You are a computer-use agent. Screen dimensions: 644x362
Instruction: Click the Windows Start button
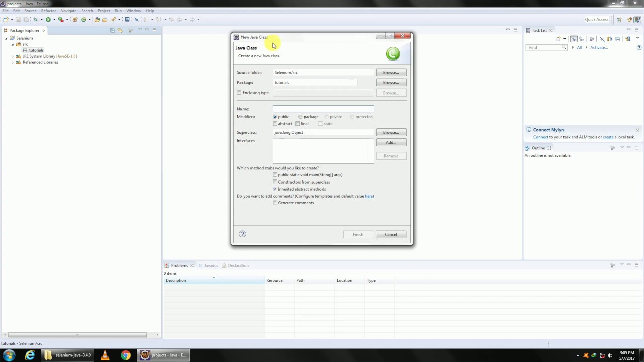(9, 355)
